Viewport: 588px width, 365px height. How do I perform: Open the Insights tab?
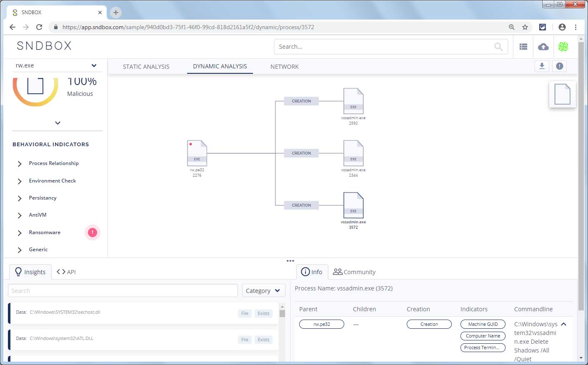tap(30, 272)
